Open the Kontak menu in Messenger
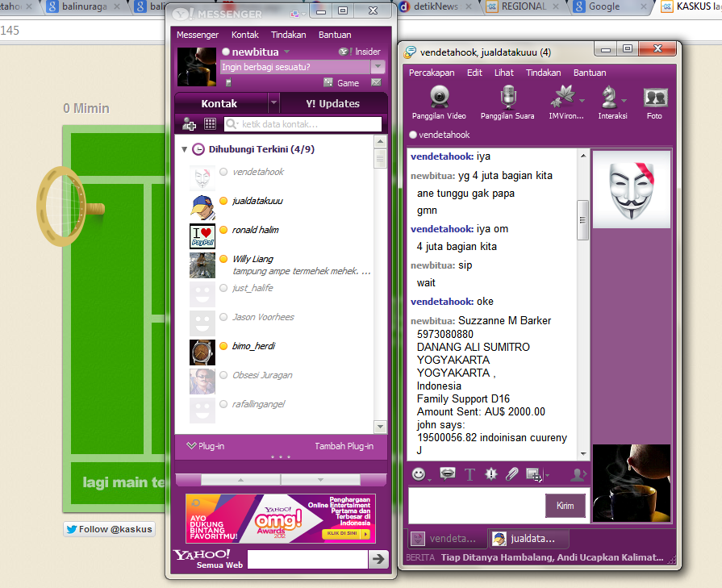The width and height of the screenshot is (722, 588). click(245, 35)
